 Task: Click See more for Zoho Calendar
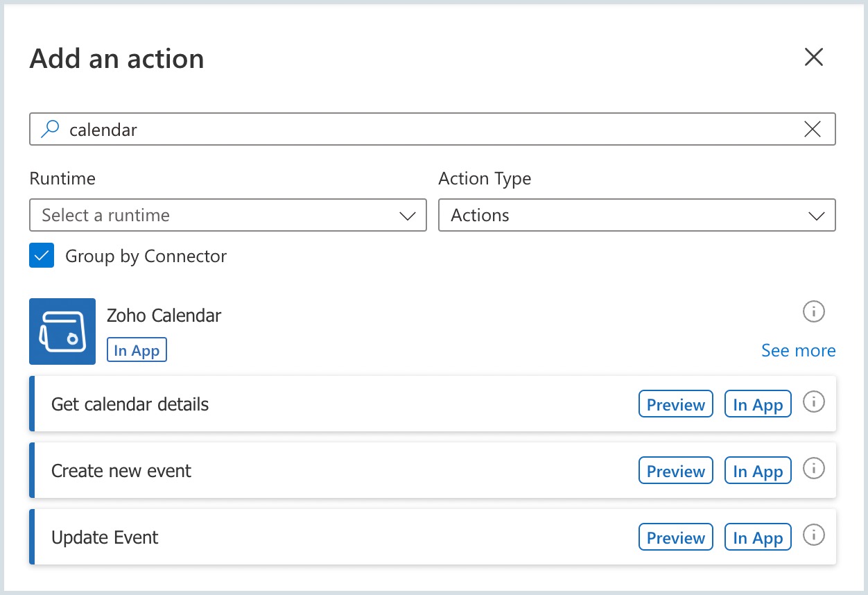(x=798, y=351)
